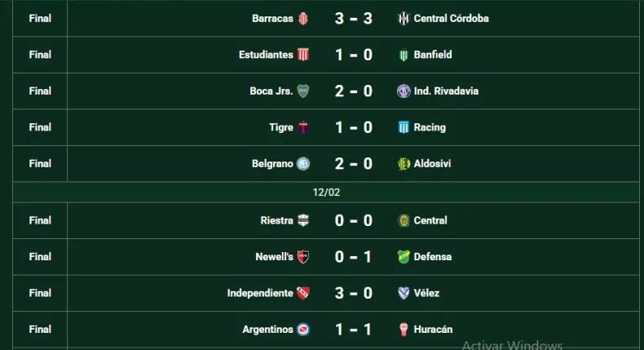644x350 pixels.
Task: Click the Racing club crest
Action: [403, 127]
